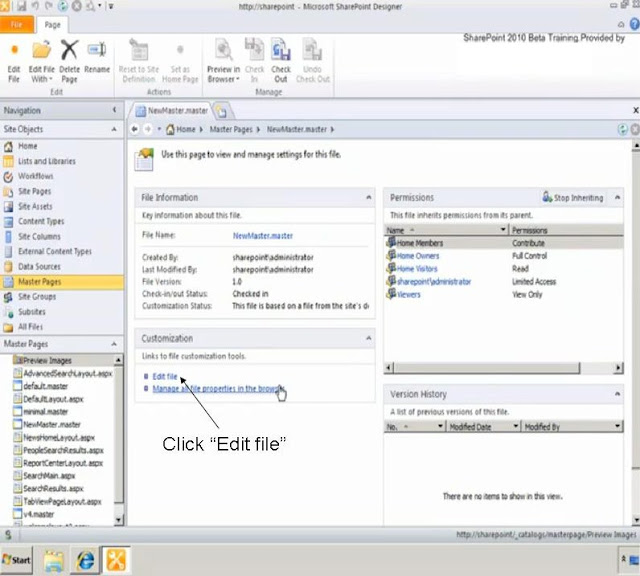The width and height of the screenshot is (640, 576).
Task: Click SharePoint Designer taskbar icon
Action: click(x=116, y=559)
